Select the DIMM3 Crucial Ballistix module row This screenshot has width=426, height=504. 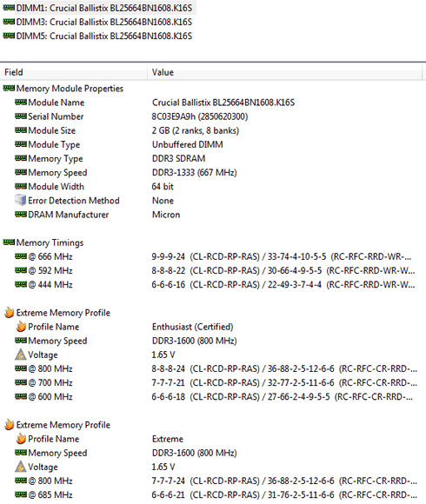(x=98, y=22)
